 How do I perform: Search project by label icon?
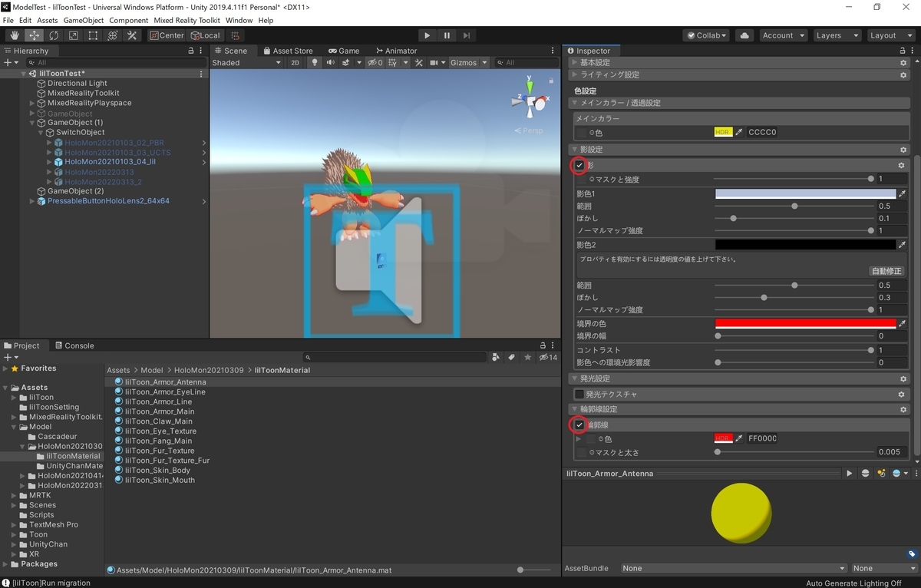coord(512,358)
